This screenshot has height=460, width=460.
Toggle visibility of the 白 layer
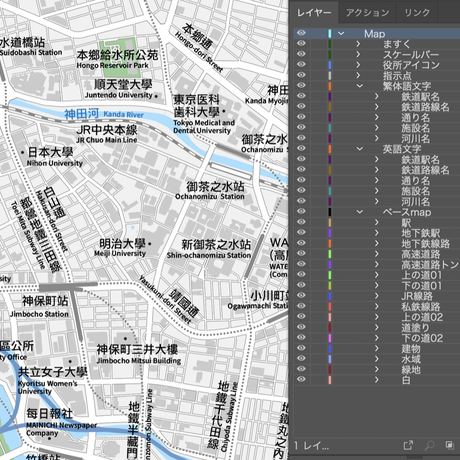(301, 379)
